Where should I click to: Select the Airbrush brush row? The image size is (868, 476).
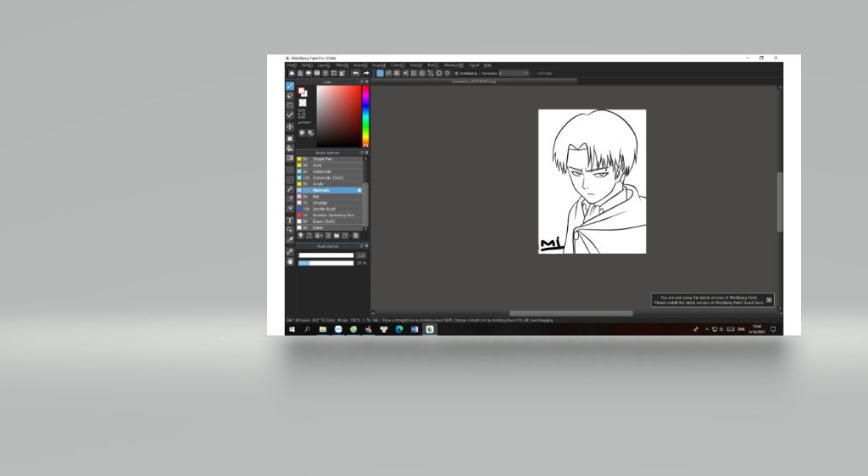click(x=330, y=190)
